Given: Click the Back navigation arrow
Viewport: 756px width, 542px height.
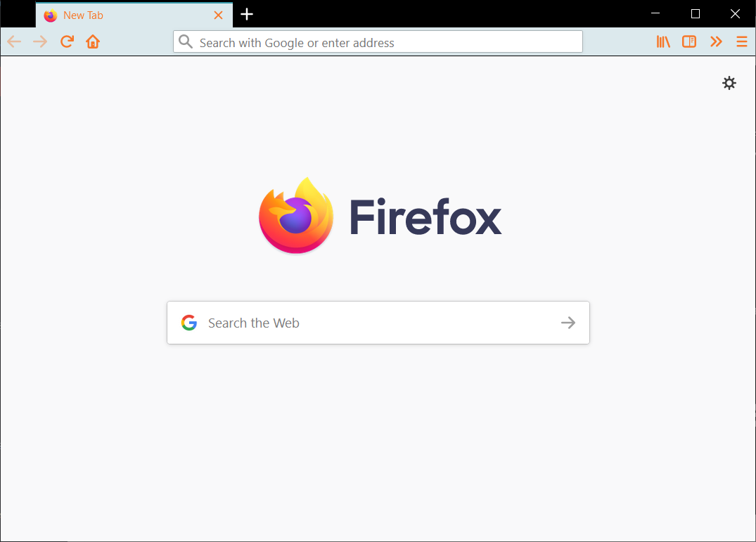Looking at the screenshot, I should click(14, 41).
